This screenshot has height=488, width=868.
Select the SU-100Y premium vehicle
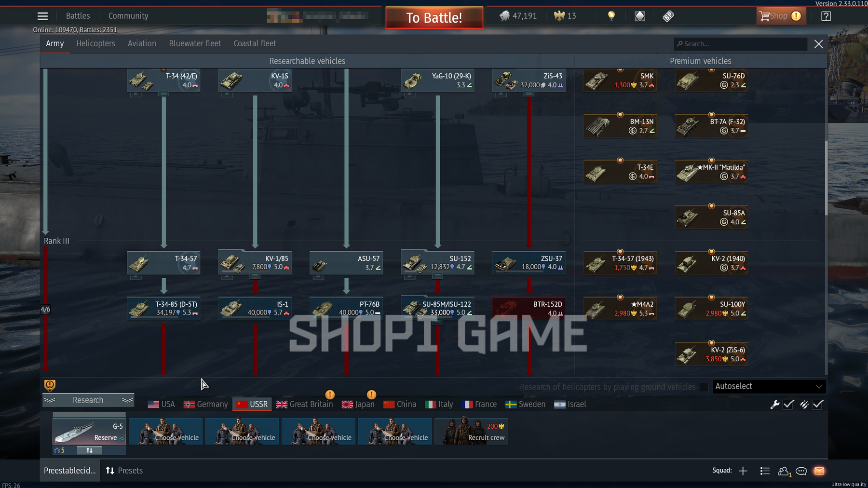[x=711, y=309]
